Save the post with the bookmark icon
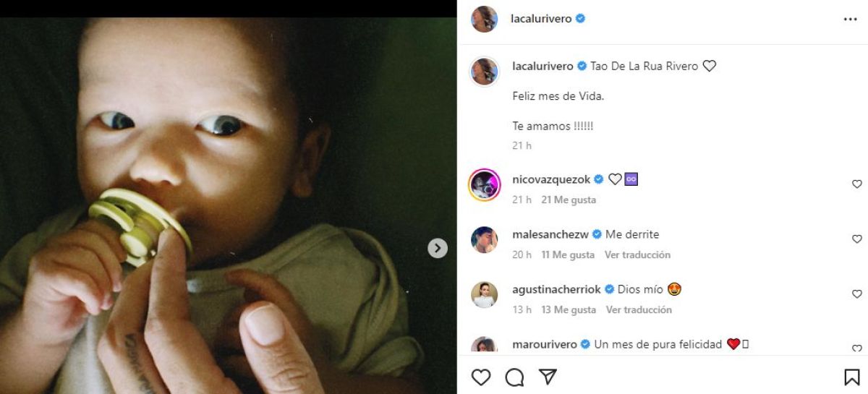This screenshot has height=394, width=868. [x=851, y=377]
